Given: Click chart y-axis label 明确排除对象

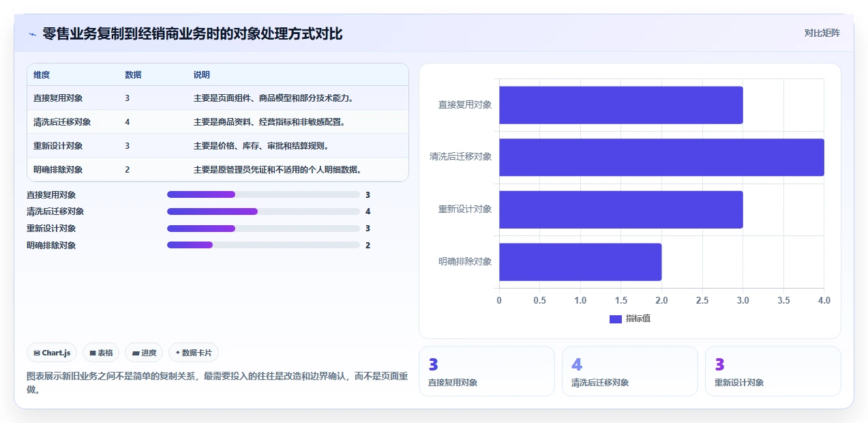Looking at the screenshot, I should 465,261.
